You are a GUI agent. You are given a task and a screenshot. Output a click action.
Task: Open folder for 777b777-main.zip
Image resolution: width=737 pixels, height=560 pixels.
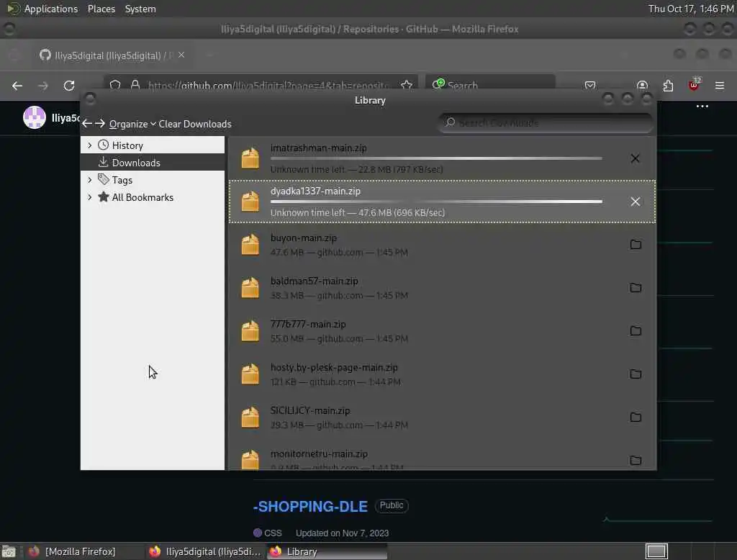[x=636, y=331]
